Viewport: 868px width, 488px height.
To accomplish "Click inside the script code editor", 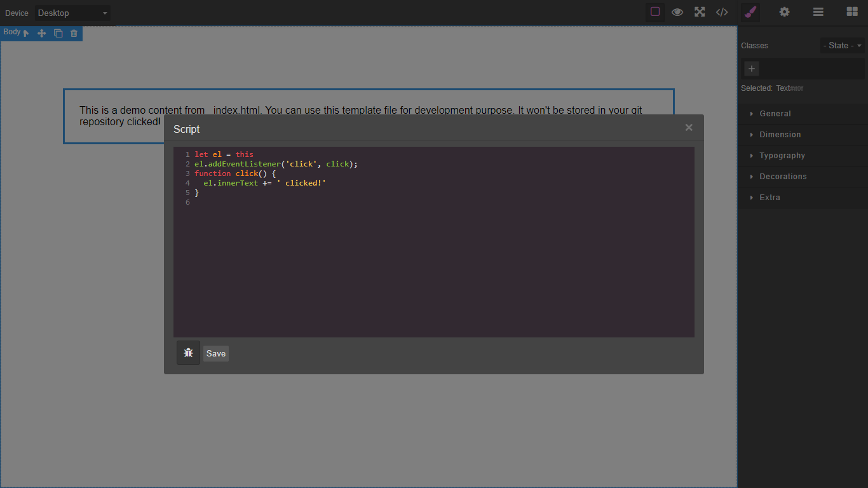I will click(x=434, y=241).
